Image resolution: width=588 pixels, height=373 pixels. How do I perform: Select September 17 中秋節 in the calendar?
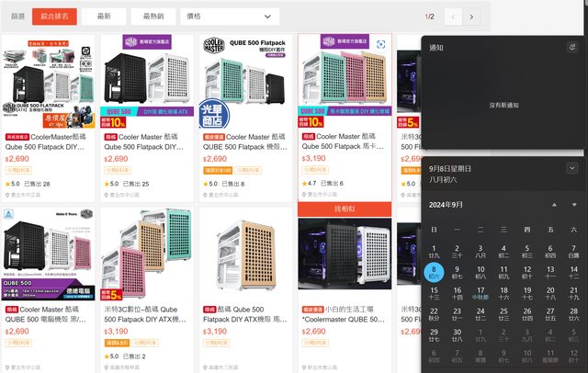click(x=481, y=293)
